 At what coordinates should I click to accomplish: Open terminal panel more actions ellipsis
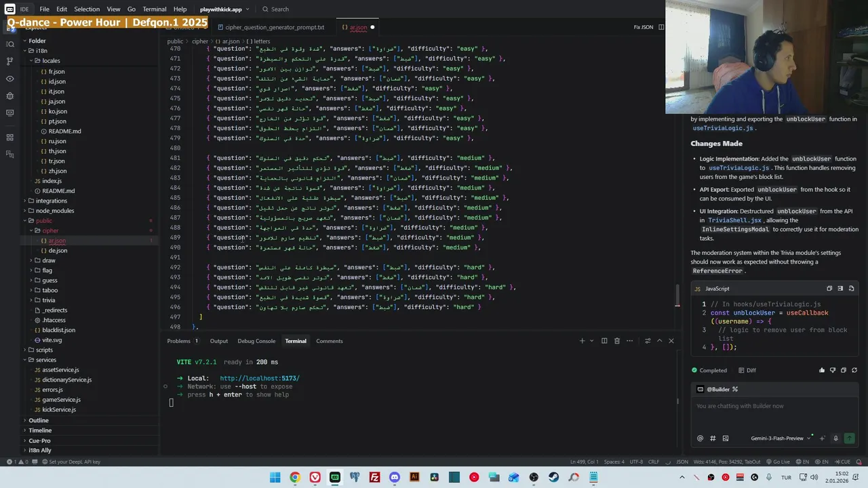(630, 341)
